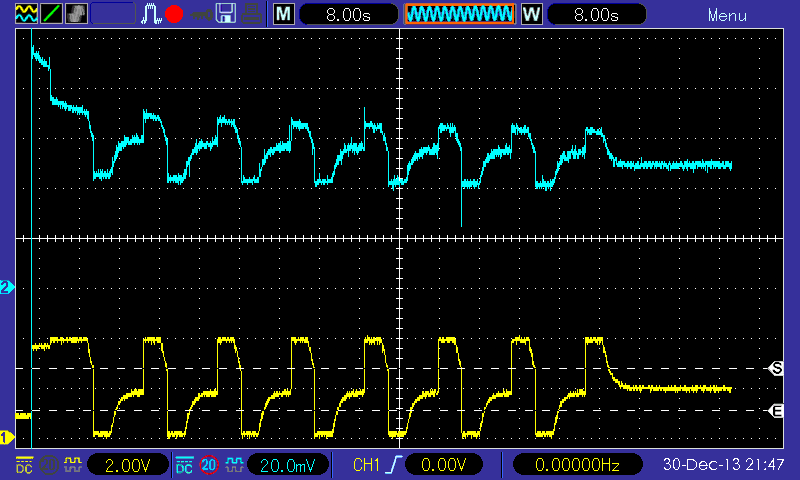Click the channel 1 ground level marker

[x=7, y=437]
